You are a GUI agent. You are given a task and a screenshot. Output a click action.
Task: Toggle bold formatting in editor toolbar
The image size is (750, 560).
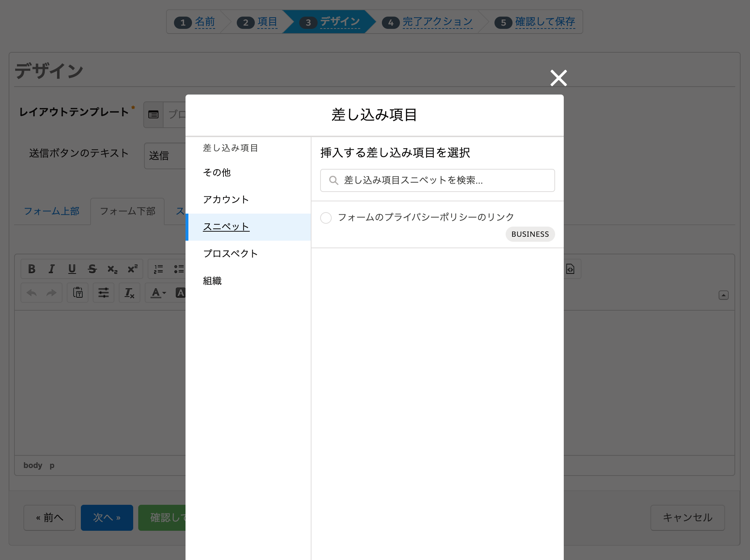pyautogui.click(x=32, y=269)
